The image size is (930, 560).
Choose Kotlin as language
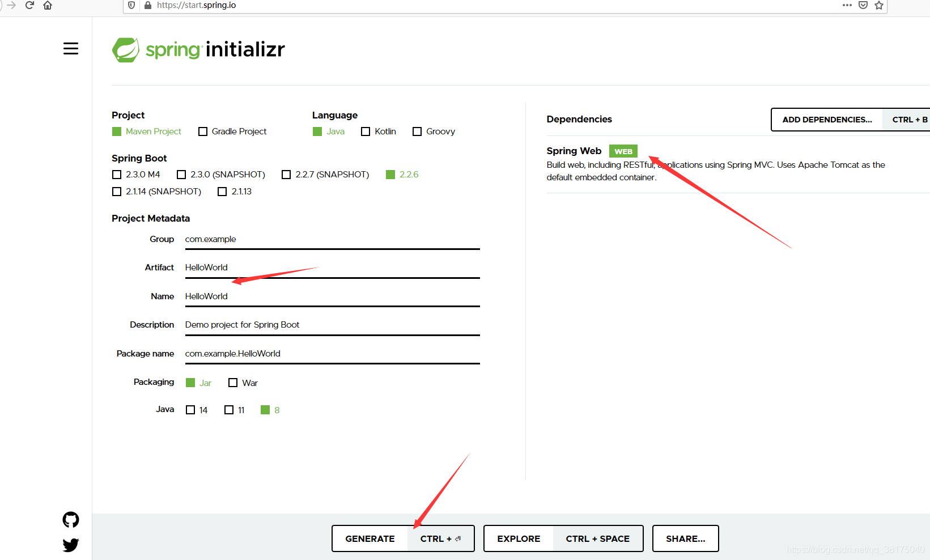tap(379, 131)
